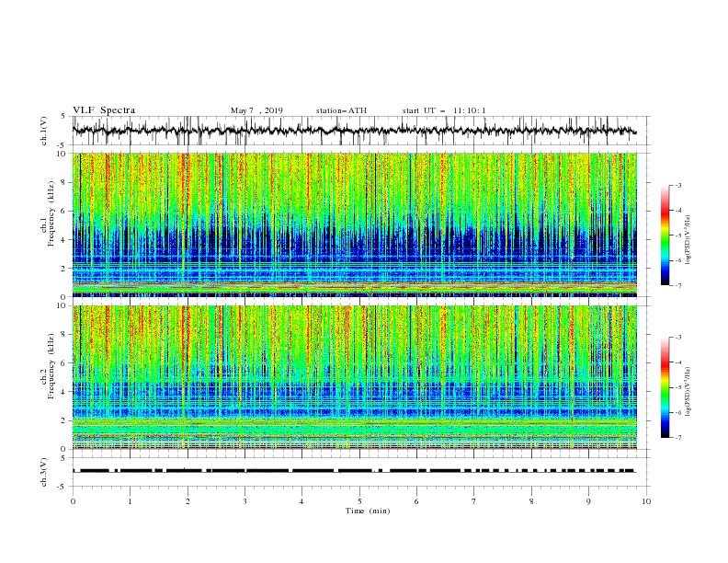
Task: Click the "ch.1(V)" waveform axis label
Action: click(44, 131)
